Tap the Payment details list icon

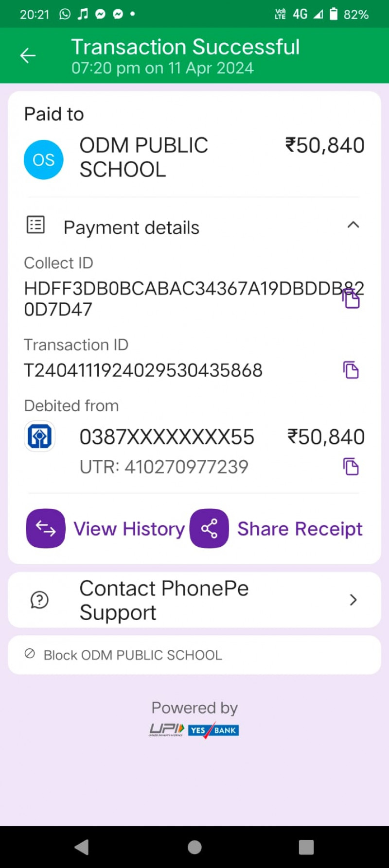(x=35, y=225)
